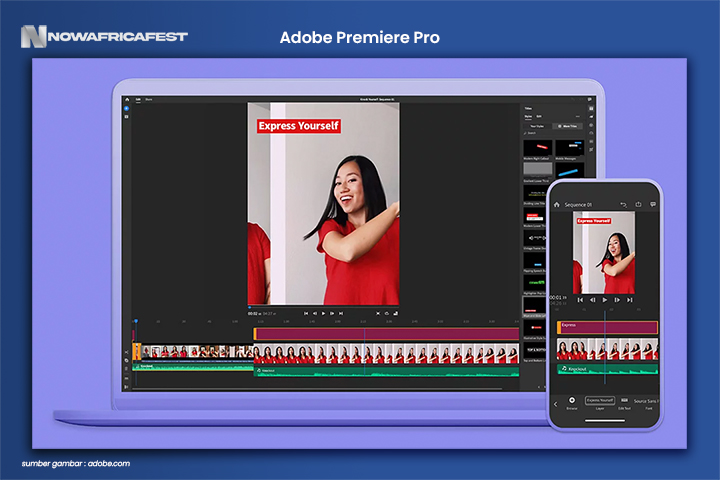Screen dimensions: 720x480
Task: Select the video clip on phone timeline
Action: (608, 349)
